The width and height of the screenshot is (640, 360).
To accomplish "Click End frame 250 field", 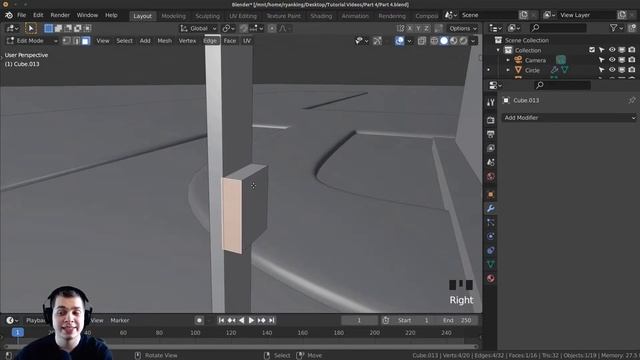I will 457,320.
